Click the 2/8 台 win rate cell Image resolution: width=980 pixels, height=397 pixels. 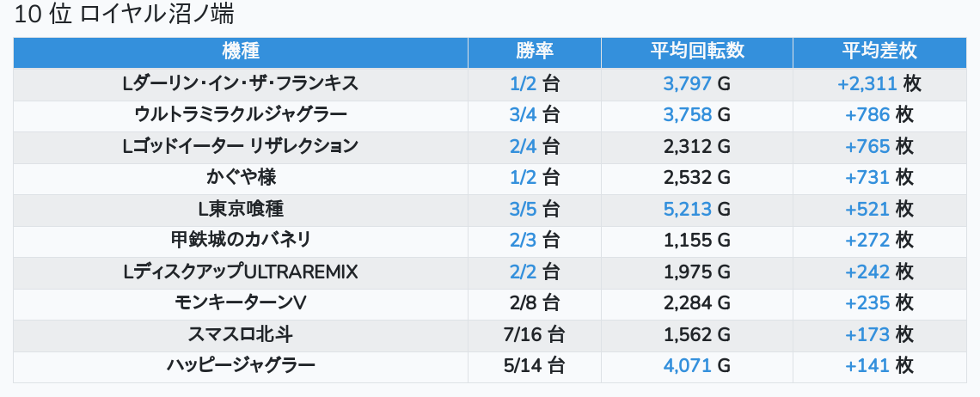[534, 302]
